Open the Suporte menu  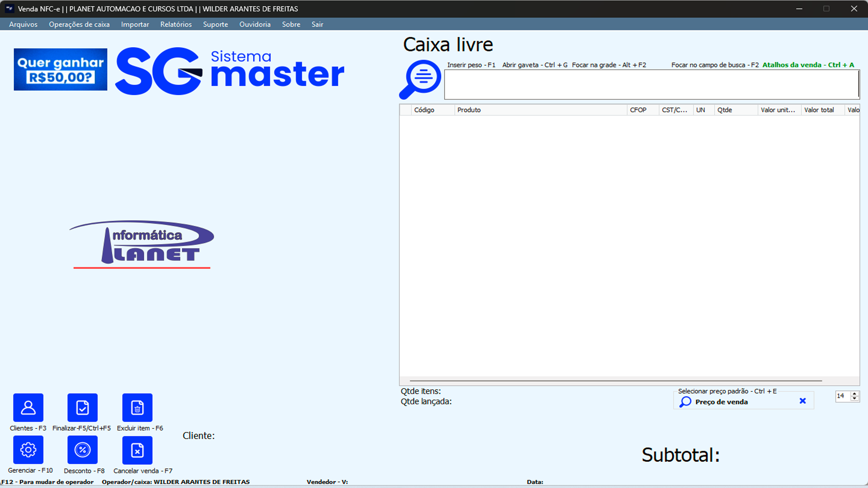click(x=215, y=24)
